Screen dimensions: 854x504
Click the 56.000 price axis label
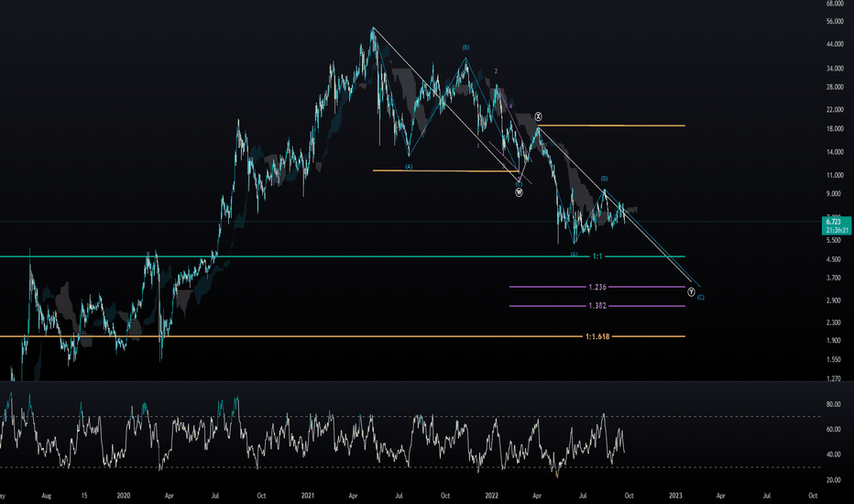pyautogui.click(x=835, y=22)
